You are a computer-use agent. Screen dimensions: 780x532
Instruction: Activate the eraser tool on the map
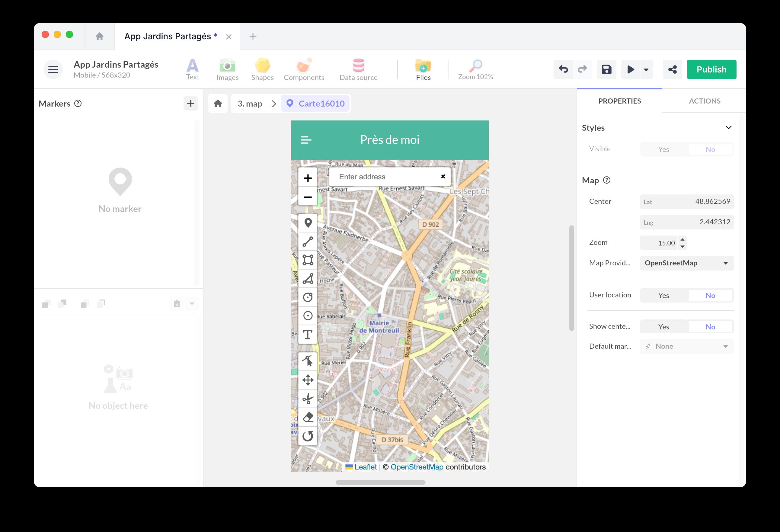(x=308, y=417)
